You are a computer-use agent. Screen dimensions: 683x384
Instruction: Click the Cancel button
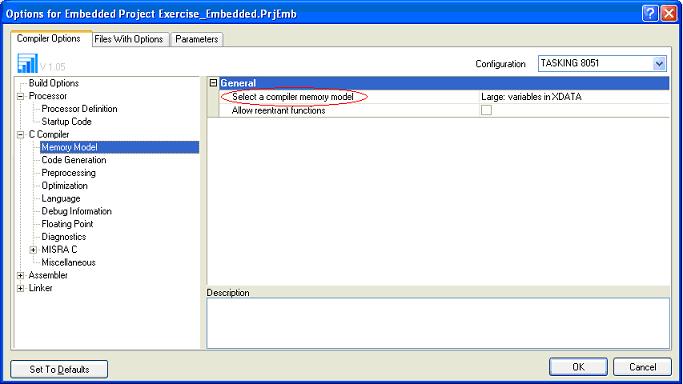tap(642, 367)
